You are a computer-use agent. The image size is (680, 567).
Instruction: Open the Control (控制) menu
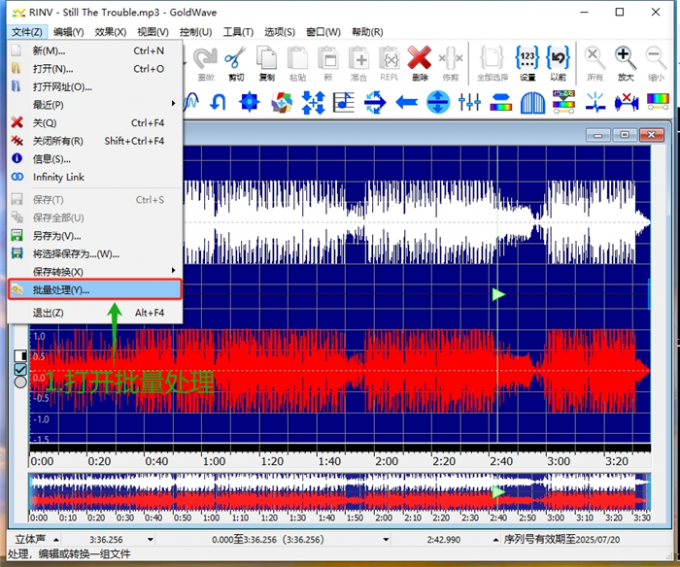click(196, 32)
